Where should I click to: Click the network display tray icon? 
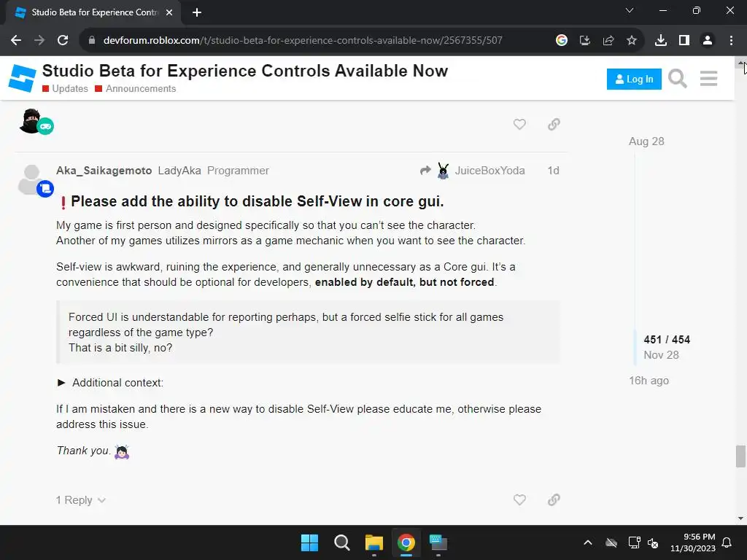point(634,542)
